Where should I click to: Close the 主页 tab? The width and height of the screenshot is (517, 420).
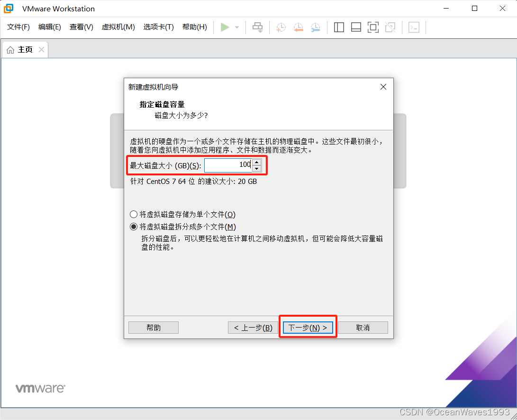[41, 49]
